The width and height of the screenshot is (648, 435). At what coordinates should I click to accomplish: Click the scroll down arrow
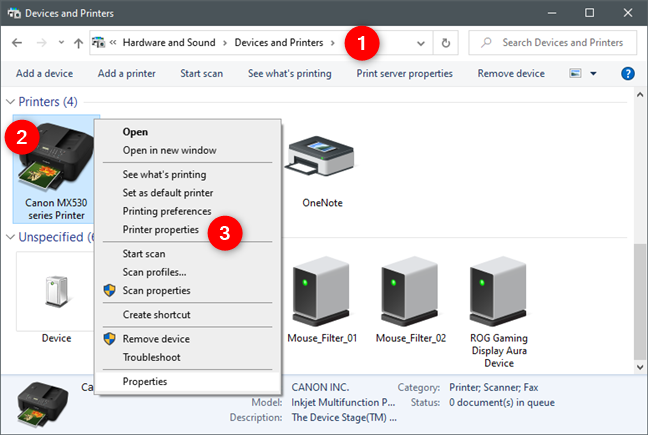click(640, 367)
